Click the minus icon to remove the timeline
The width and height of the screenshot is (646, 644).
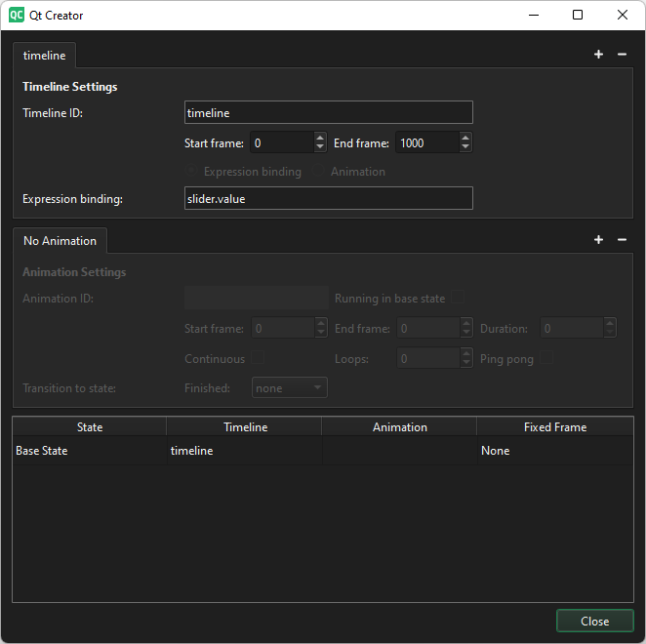(x=622, y=55)
